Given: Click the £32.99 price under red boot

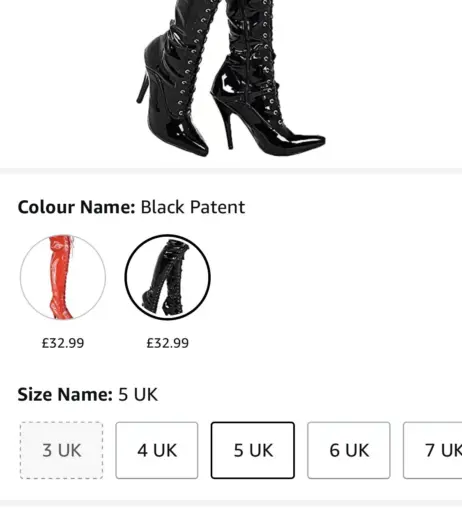Looking at the screenshot, I should tap(63, 343).
